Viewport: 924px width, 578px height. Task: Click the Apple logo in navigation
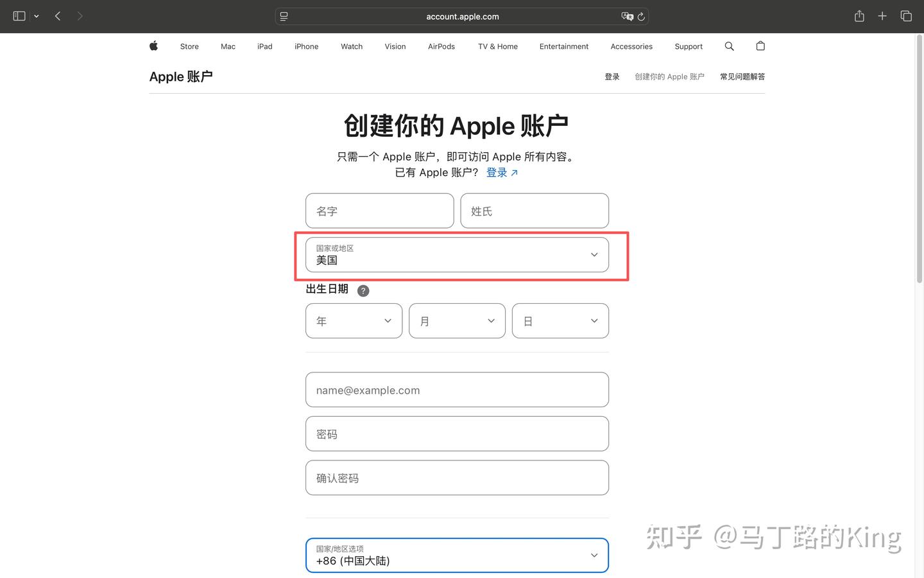tap(153, 46)
